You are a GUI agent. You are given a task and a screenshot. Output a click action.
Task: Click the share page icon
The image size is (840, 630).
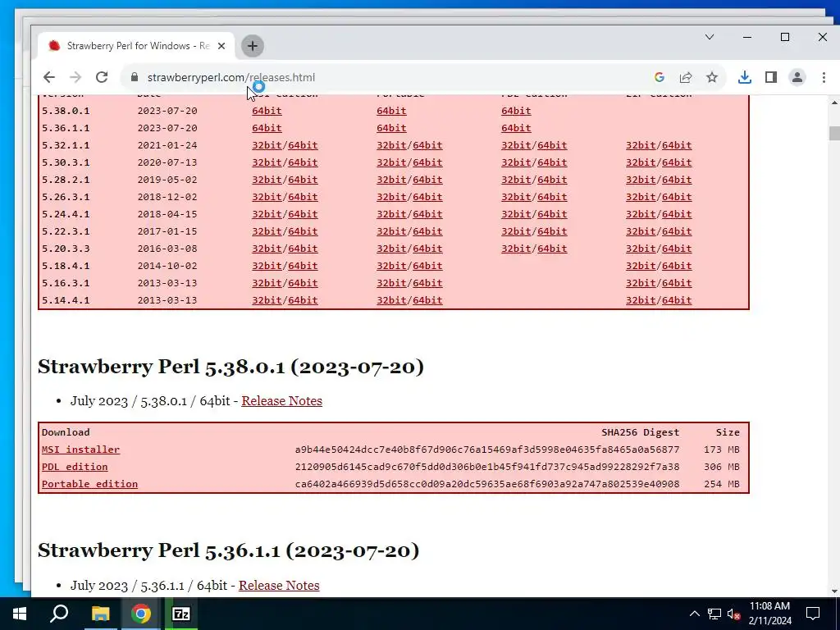click(686, 77)
